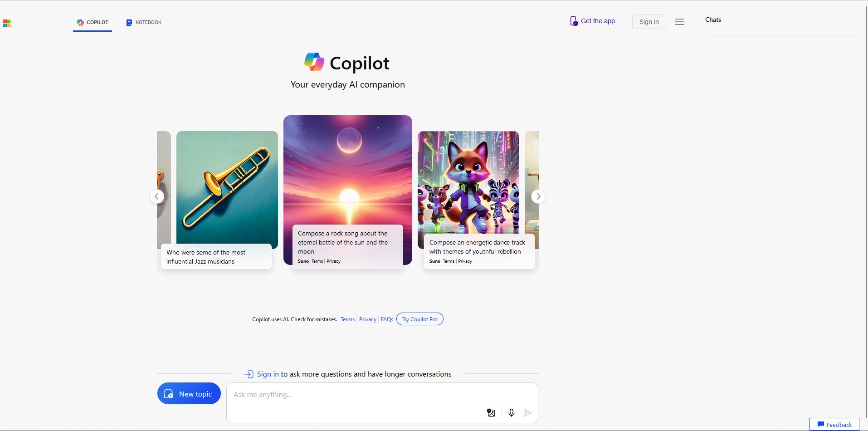Click Try Copilot Pro button

420,319
